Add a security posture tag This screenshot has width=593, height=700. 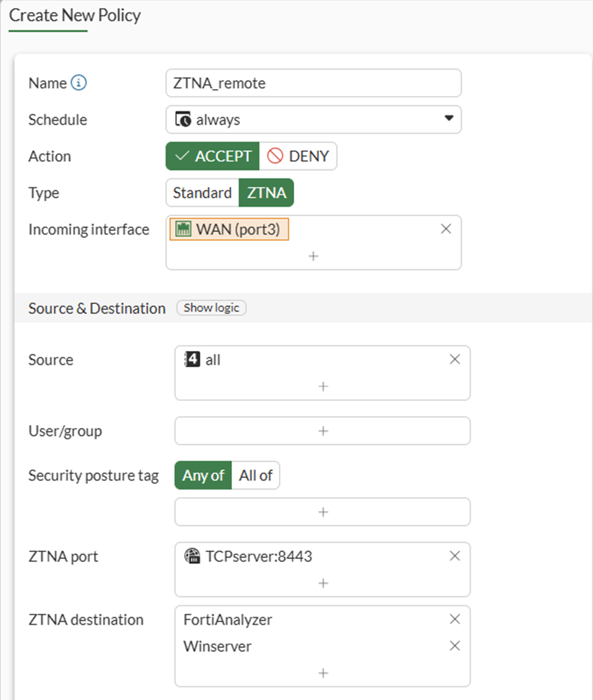[x=322, y=512]
